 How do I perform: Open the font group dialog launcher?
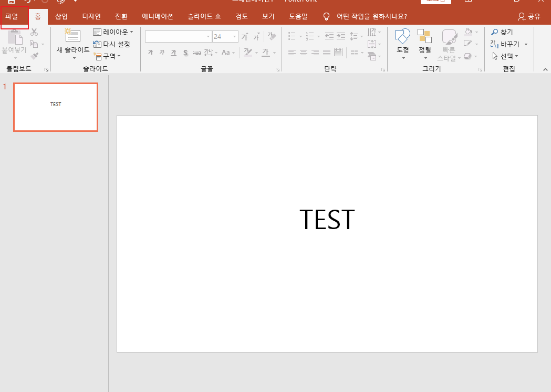[x=278, y=69]
